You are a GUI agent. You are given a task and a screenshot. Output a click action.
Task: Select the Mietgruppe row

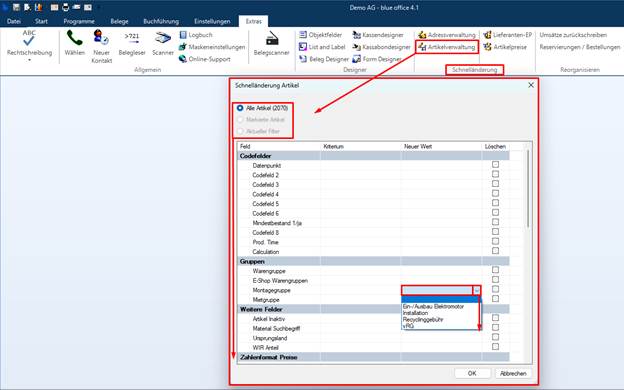pyautogui.click(x=373, y=300)
